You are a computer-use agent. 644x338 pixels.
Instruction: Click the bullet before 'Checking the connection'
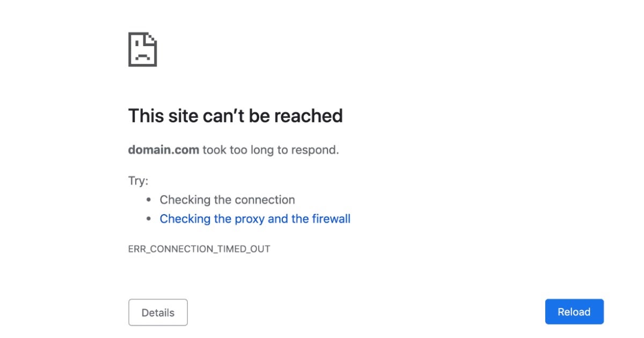[x=149, y=200]
